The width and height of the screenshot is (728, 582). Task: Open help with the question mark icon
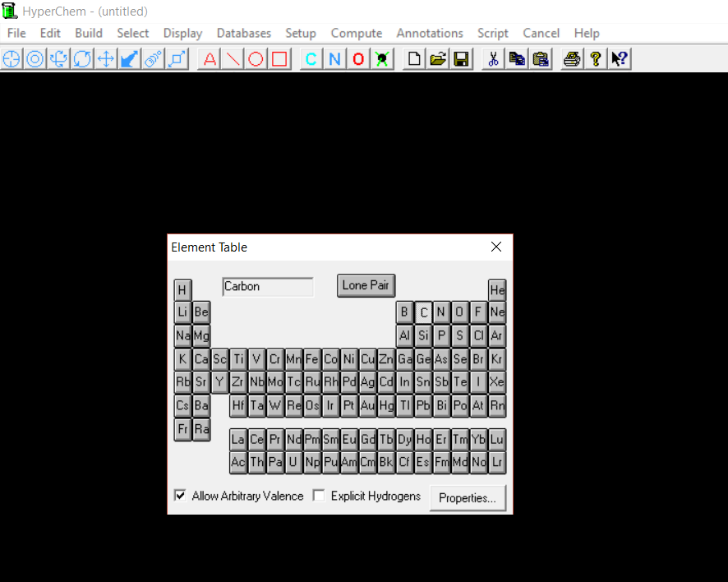pyautogui.click(x=596, y=59)
